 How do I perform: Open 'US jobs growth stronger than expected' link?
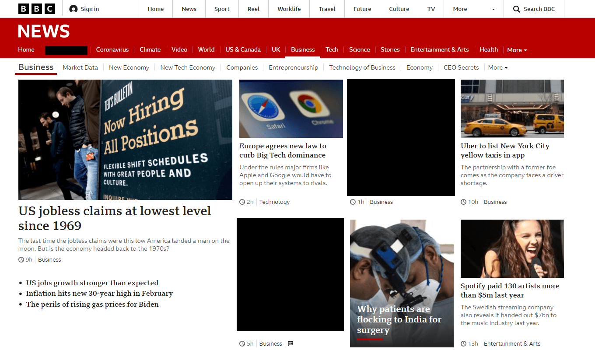click(92, 283)
